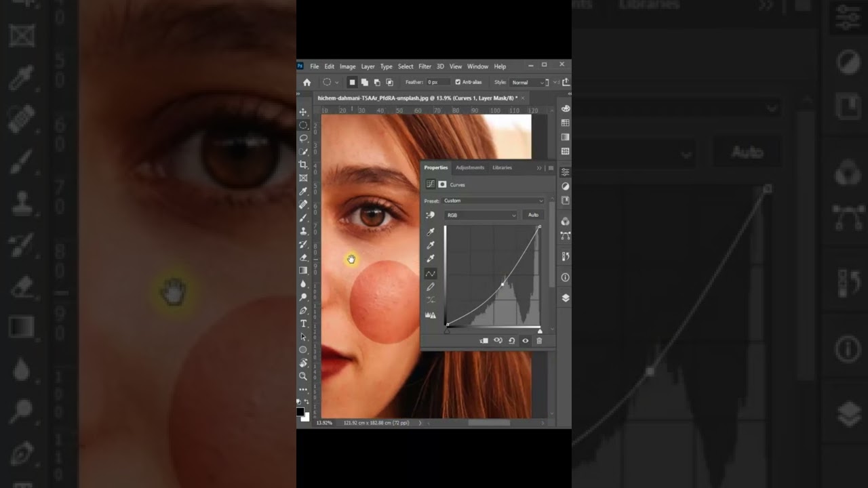Open the Paths panel icon
The width and height of the screenshot is (868, 488).
click(x=565, y=236)
